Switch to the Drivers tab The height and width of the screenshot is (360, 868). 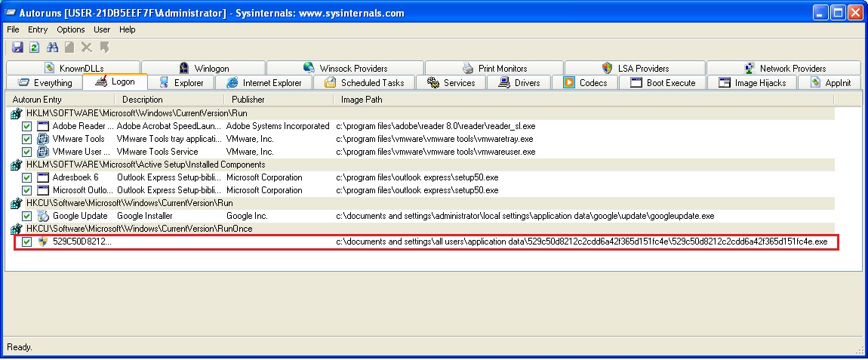(x=519, y=82)
